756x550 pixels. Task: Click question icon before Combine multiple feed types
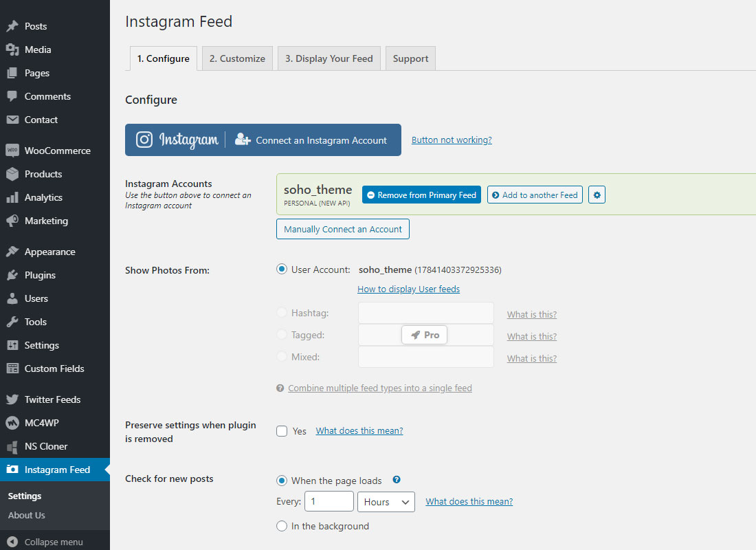(280, 388)
